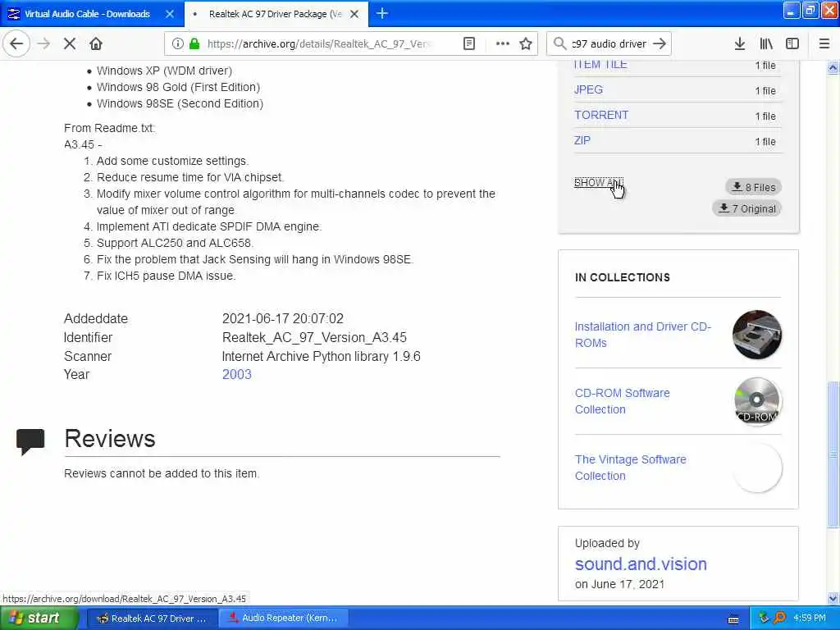Click 'Windows 98SE (Second Edition)' bullet
840x630 pixels.
[180, 103]
